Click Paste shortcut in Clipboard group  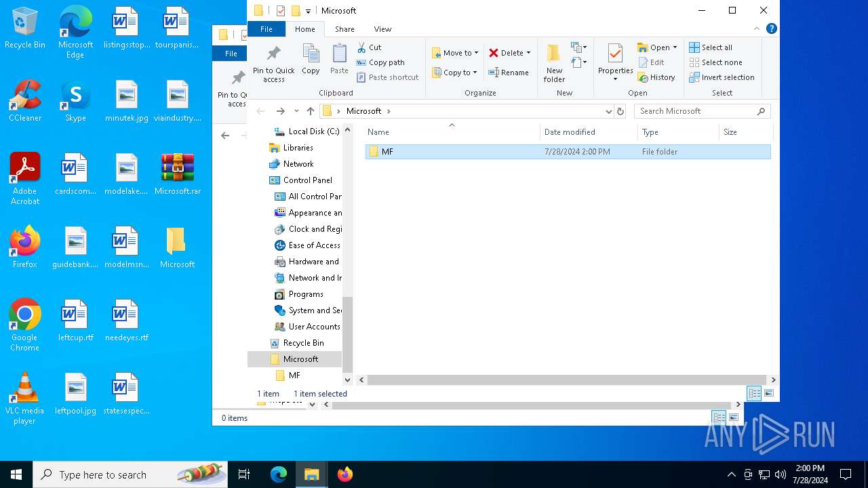pos(387,77)
